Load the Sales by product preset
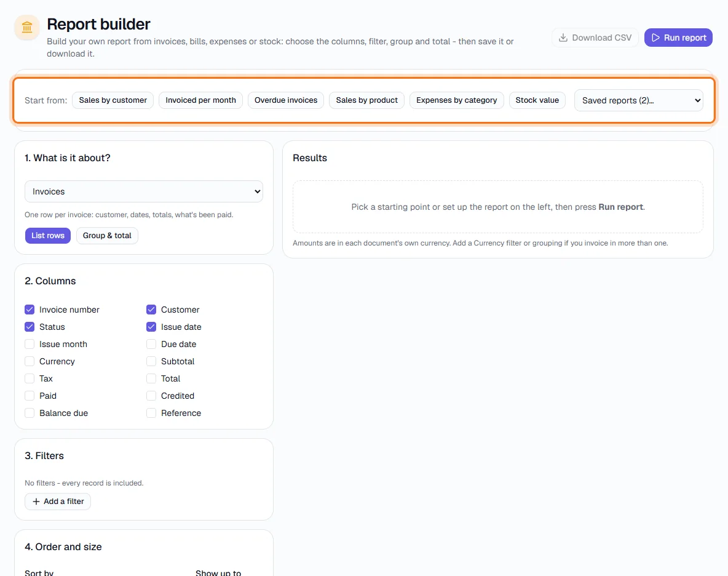 pyautogui.click(x=367, y=100)
